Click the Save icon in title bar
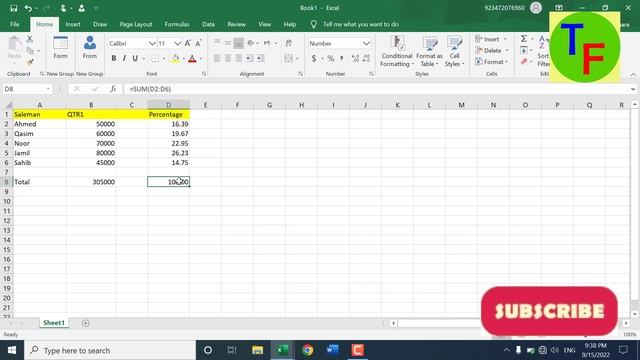 coord(13,8)
